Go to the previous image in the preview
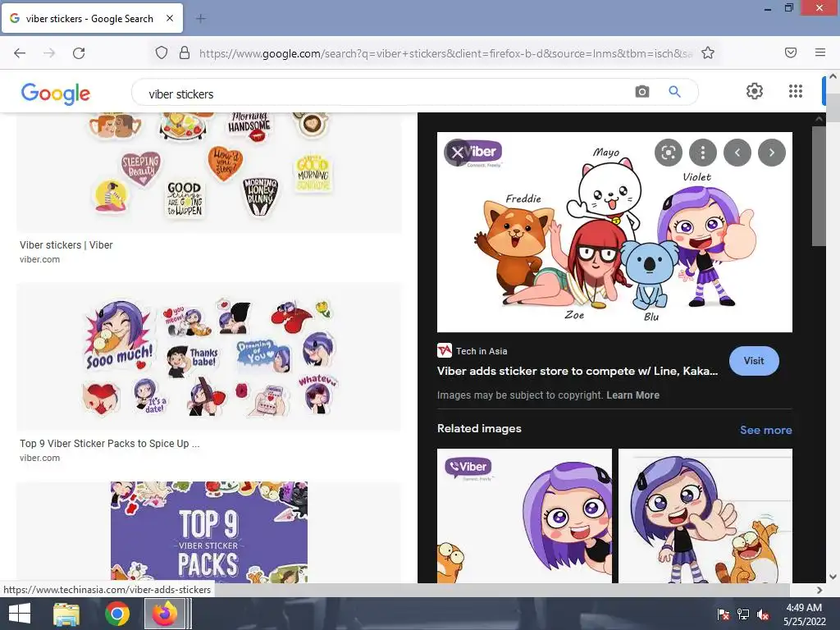 [737, 153]
